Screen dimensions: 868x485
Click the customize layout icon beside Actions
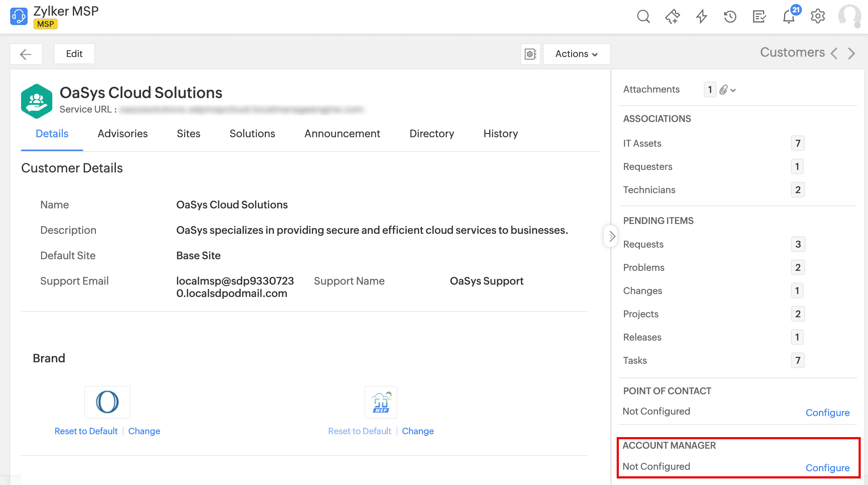(x=530, y=54)
